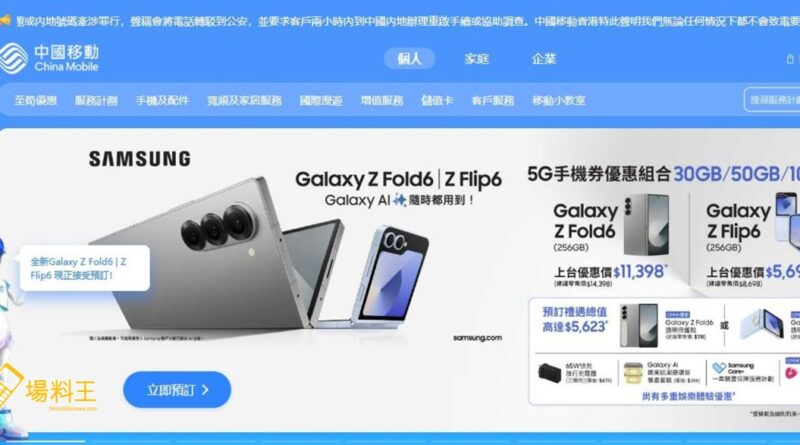Click the Galaxy Z Flip6 phone image
The image size is (800, 445).
coord(390,278)
